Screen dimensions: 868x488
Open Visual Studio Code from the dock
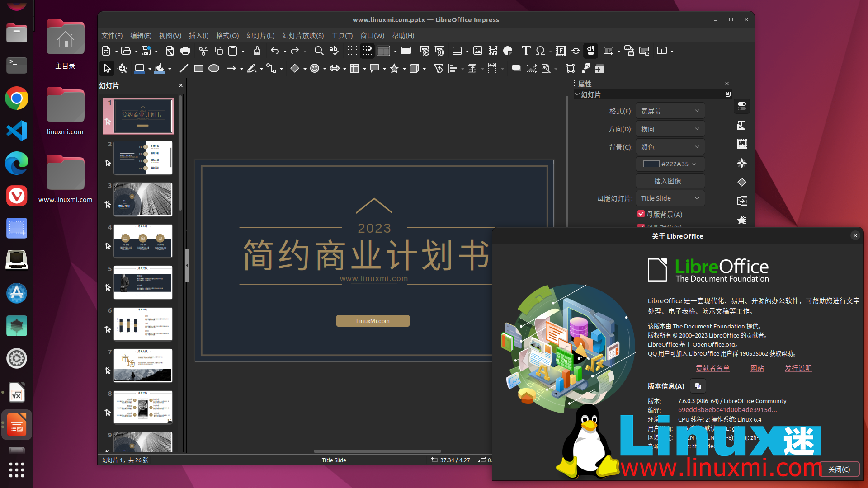[17, 131]
